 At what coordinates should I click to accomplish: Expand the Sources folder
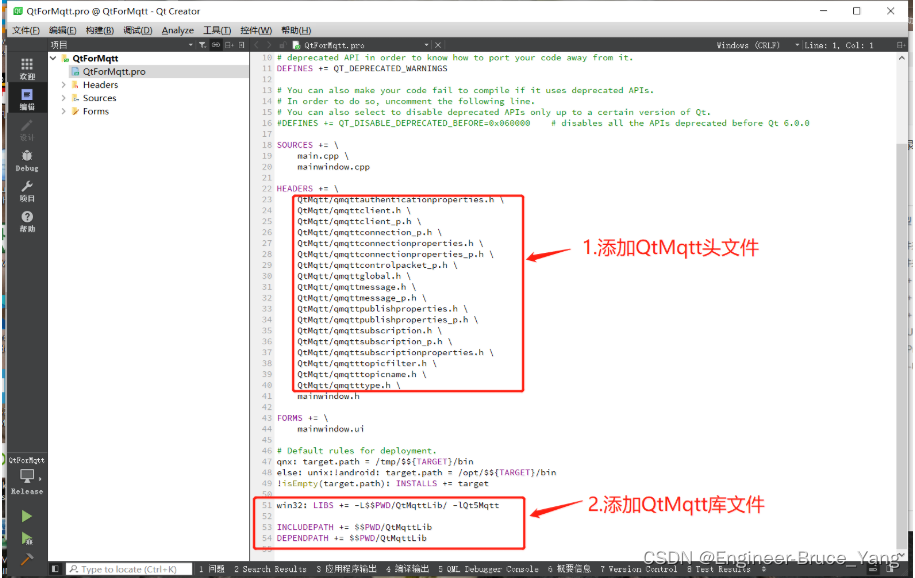pos(64,98)
